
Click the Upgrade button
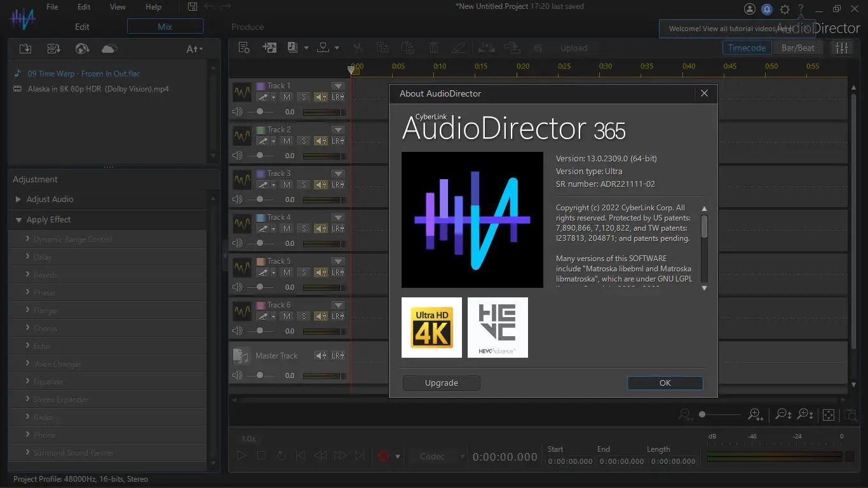point(441,383)
